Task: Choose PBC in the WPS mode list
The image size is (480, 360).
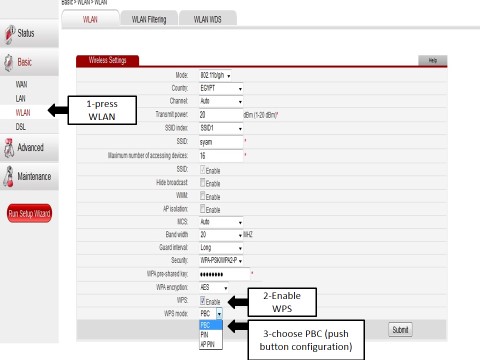Action: (x=211, y=325)
